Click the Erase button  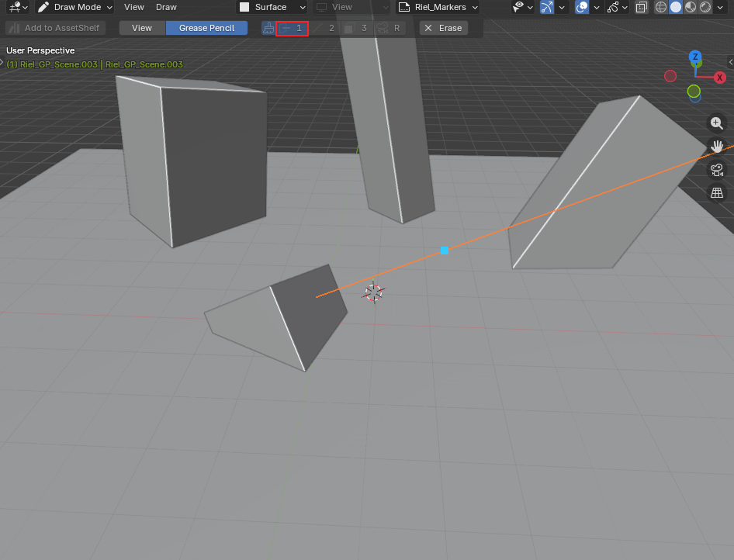tap(444, 28)
